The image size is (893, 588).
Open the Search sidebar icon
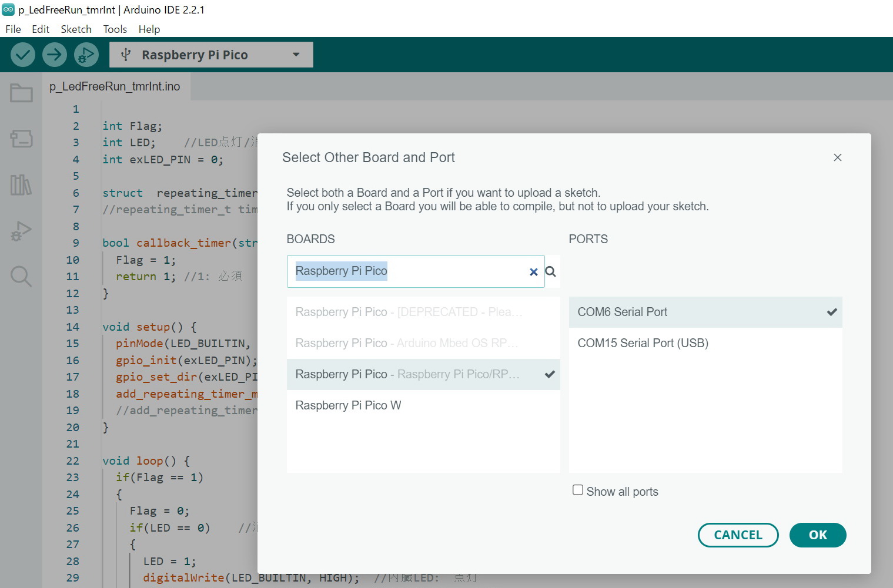[x=21, y=276]
